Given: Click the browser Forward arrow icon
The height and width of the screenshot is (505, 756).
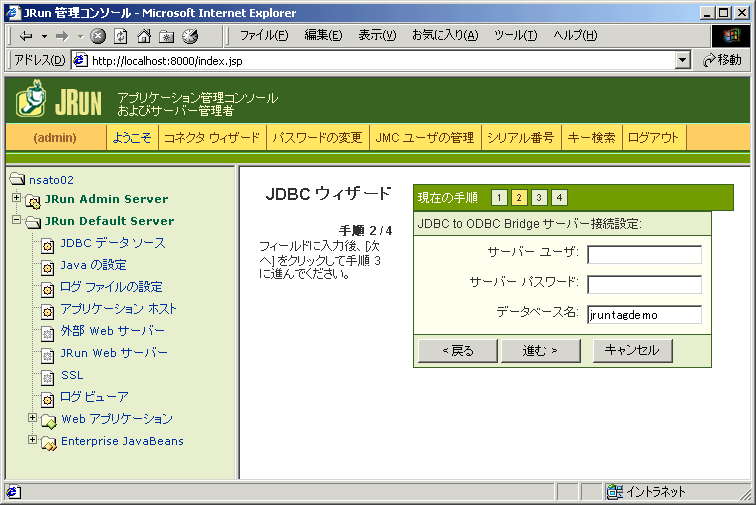Looking at the screenshot, I should coord(62,36).
